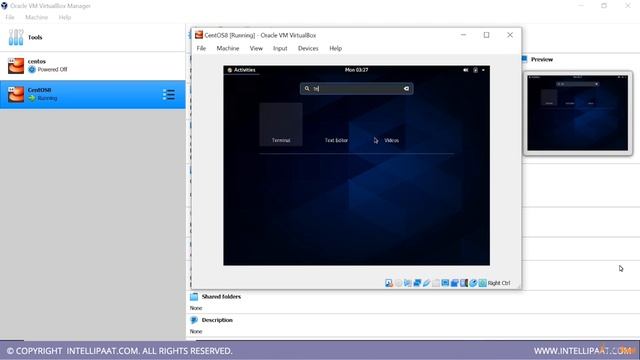Click the shared folders indicator in status bar

point(436,283)
